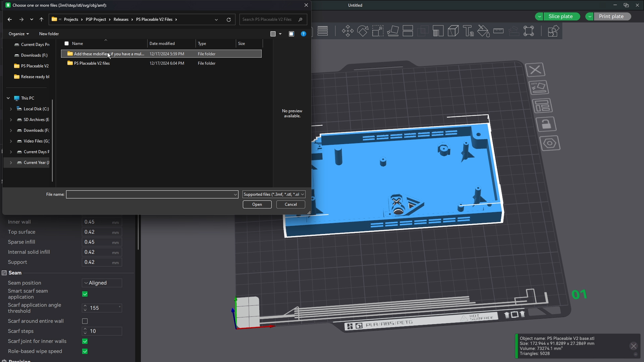Enable Scarf around entire wall checkbox
The height and width of the screenshot is (362, 644).
[85, 321]
